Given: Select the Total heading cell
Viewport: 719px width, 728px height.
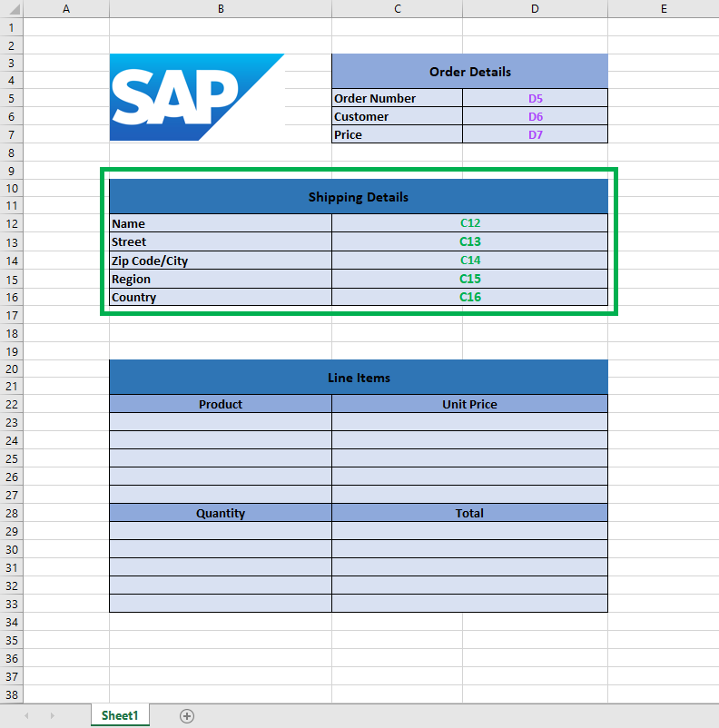Looking at the screenshot, I should click(x=469, y=513).
